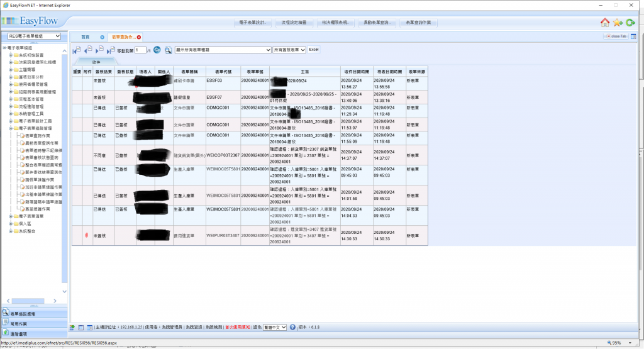Screen dimensions: 644x349
Task: Expand the 電子表單清單 tree folder
Action: pos(11,216)
